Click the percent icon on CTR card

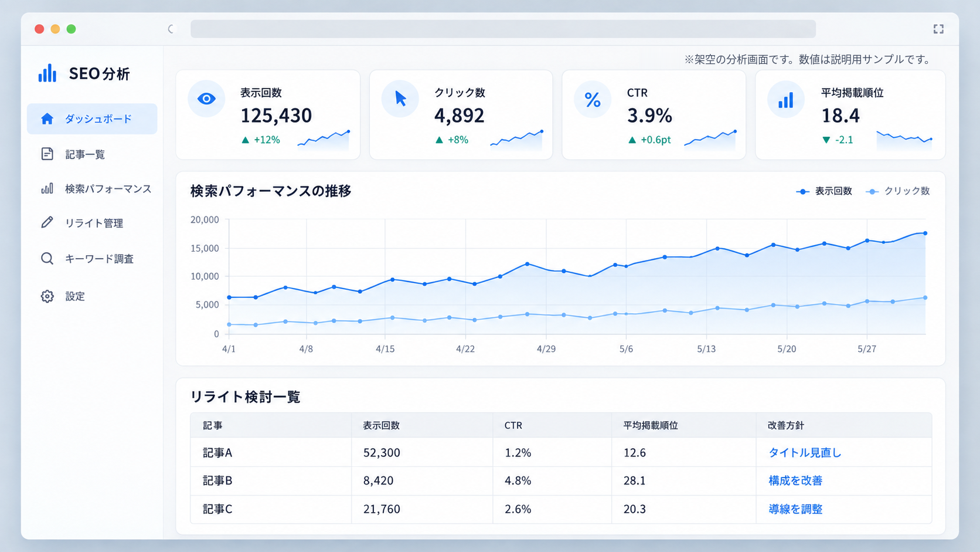pos(593,100)
